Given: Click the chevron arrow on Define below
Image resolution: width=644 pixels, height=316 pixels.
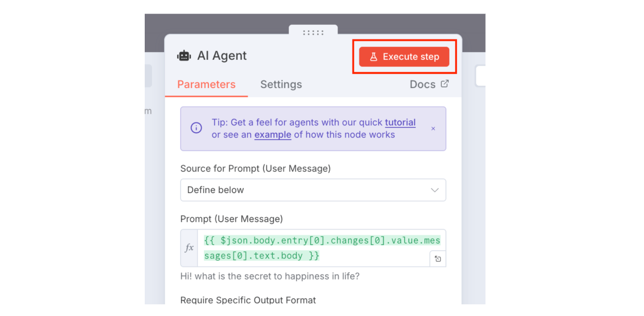Looking at the screenshot, I should pyautogui.click(x=435, y=190).
